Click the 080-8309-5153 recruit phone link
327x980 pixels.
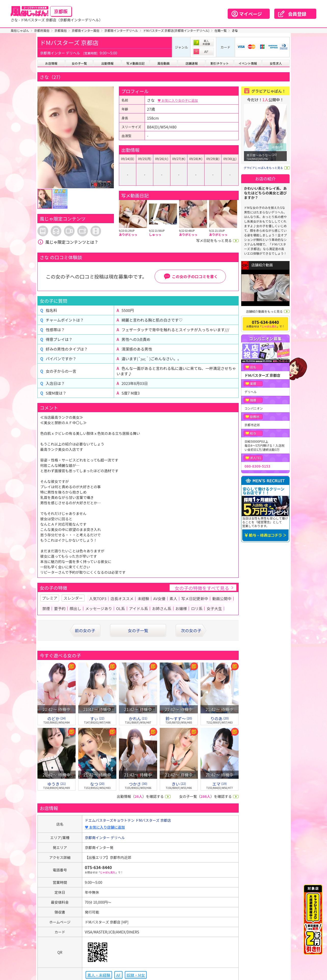click(x=257, y=466)
